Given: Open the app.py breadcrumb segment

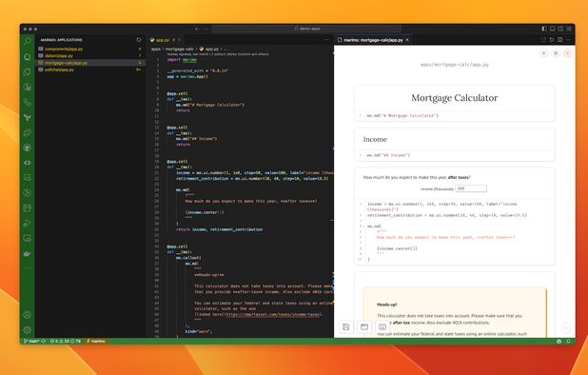Looking at the screenshot, I should [209, 49].
